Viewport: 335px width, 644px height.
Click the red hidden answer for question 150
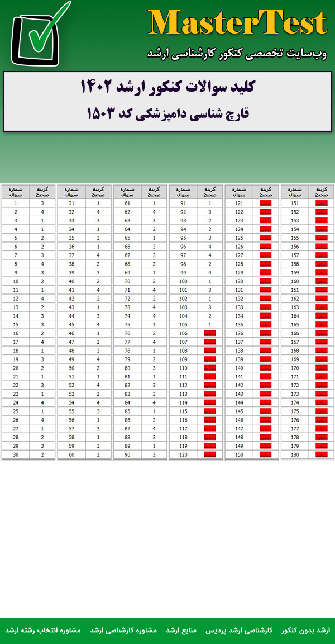[x=266, y=454]
